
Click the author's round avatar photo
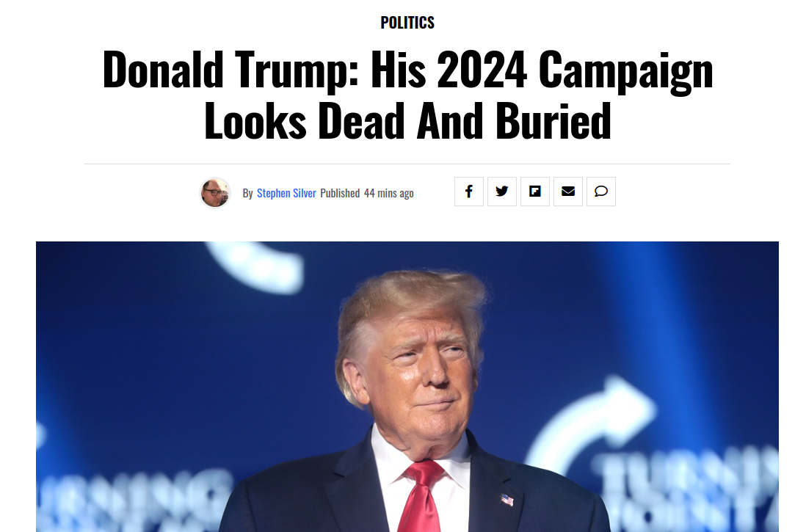[x=215, y=193]
